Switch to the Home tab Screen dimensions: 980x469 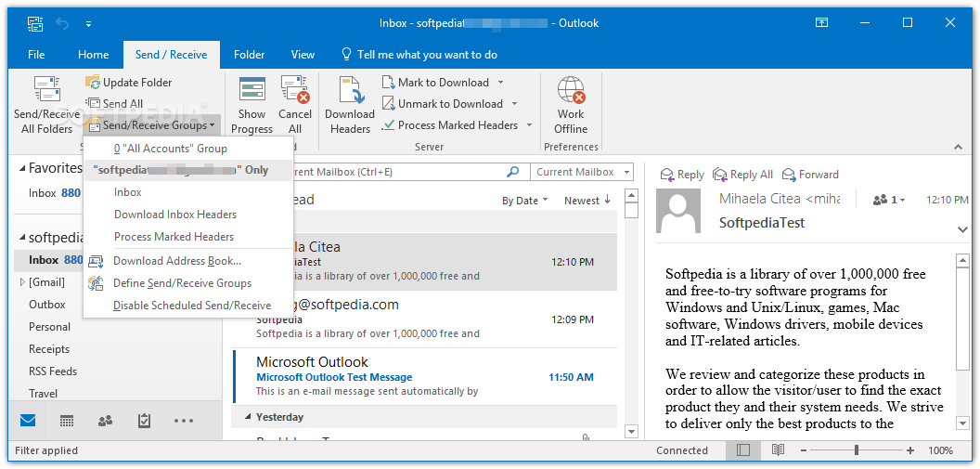pyautogui.click(x=93, y=55)
